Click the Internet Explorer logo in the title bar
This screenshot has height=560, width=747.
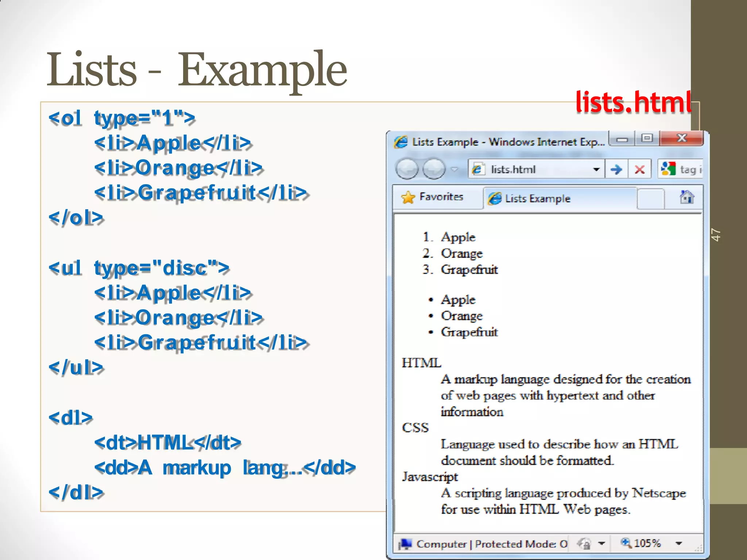click(401, 141)
